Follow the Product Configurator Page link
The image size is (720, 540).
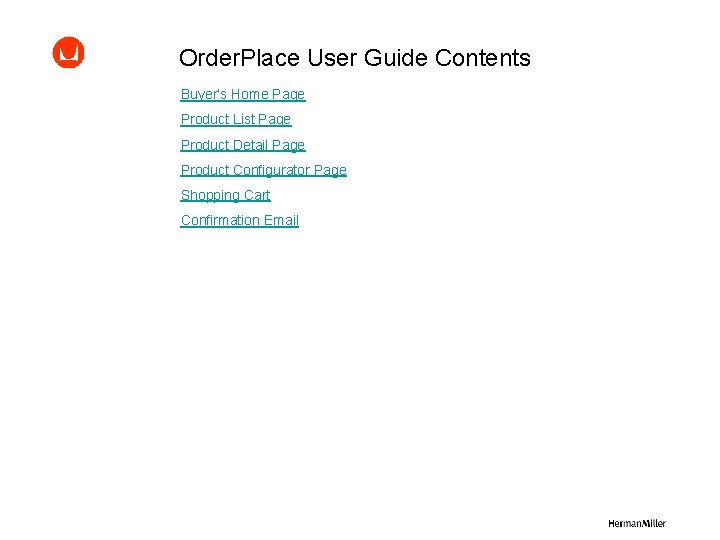(x=264, y=170)
